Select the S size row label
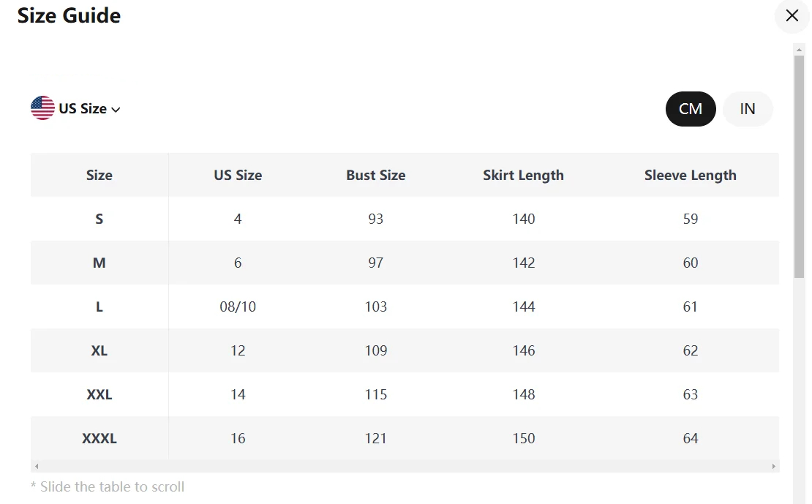 [99, 219]
